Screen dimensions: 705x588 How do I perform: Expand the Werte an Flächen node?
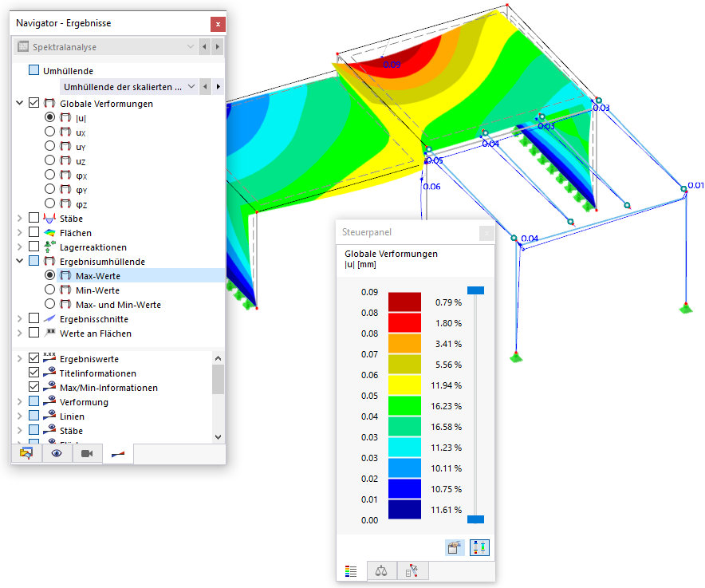click(x=19, y=333)
